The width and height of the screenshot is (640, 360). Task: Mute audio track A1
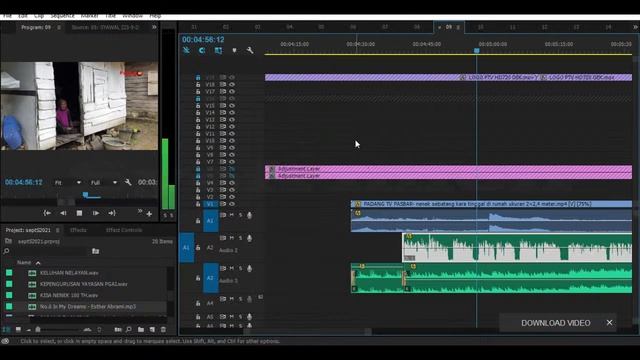coord(232,215)
